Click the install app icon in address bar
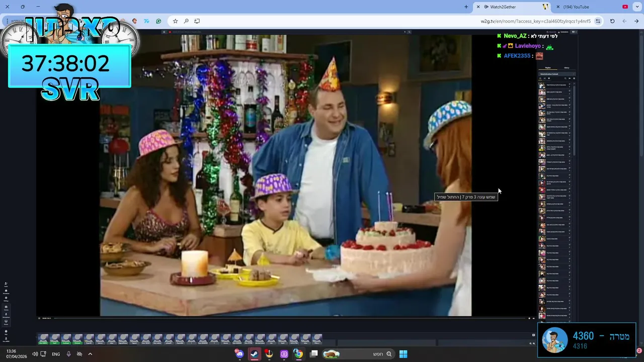The height and width of the screenshot is (362, 644). (197, 21)
